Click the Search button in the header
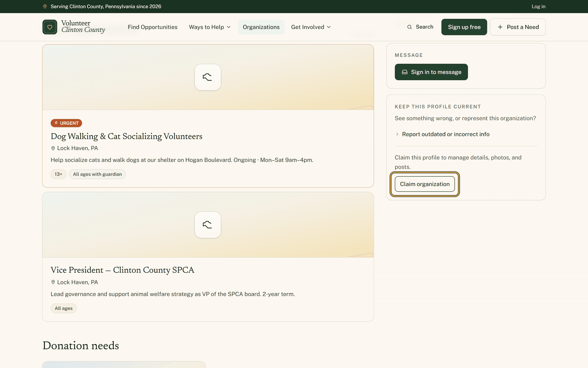 [x=420, y=27]
